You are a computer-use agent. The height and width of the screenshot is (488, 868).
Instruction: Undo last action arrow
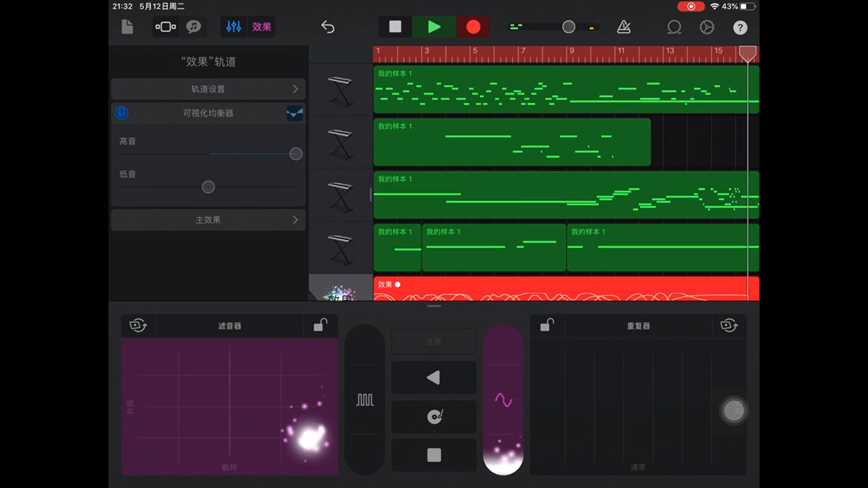[328, 27]
